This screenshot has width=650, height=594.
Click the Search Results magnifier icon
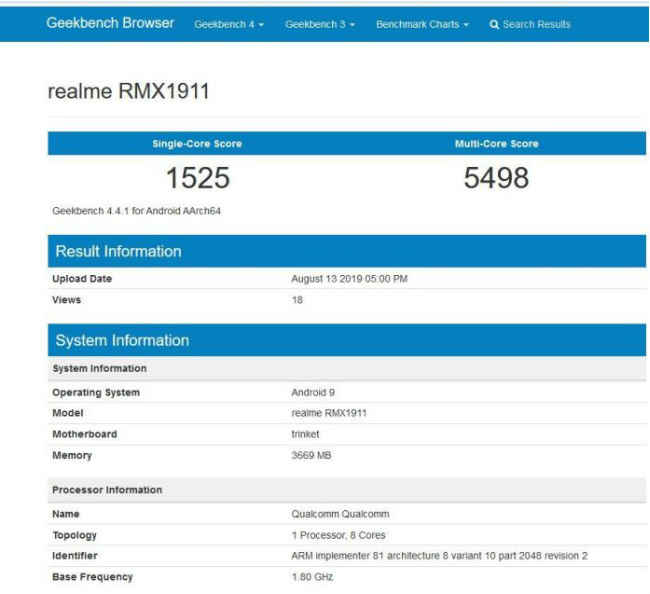click(494, 25)
